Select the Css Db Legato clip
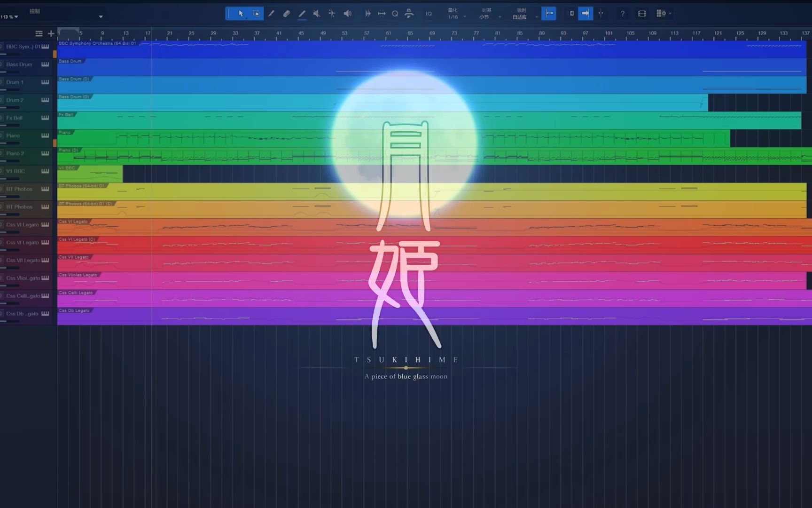 point(435,316)
